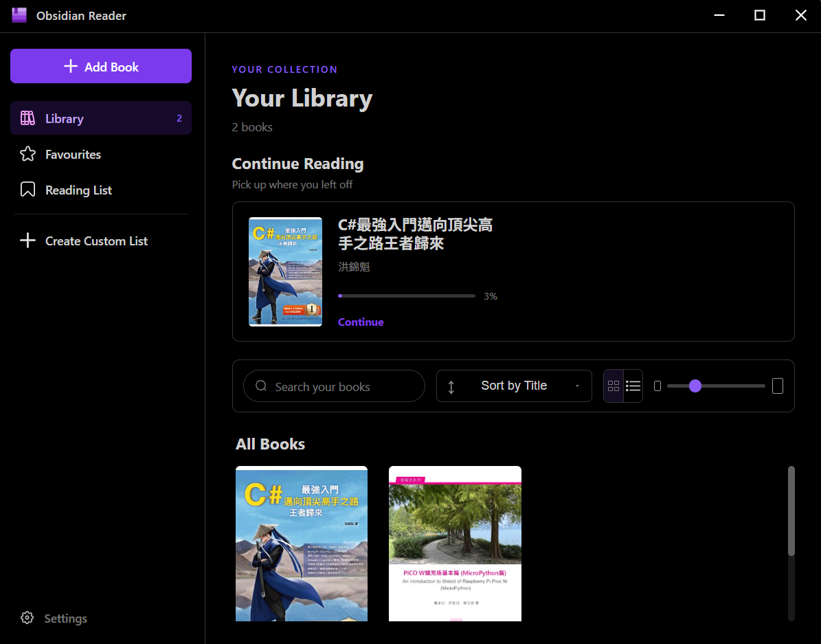Click the Settings gear icon

coord(27,618)
